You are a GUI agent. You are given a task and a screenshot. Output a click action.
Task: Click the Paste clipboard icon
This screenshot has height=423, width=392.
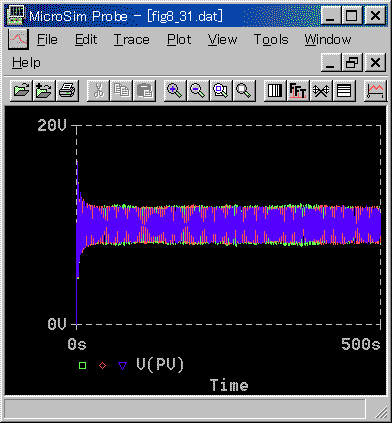[x=144, y=90]
